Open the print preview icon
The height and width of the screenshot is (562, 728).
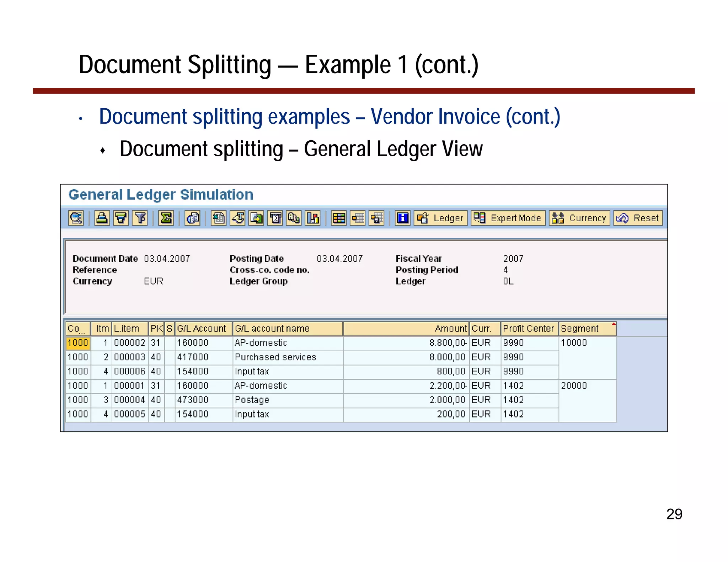tap(192, 218)
